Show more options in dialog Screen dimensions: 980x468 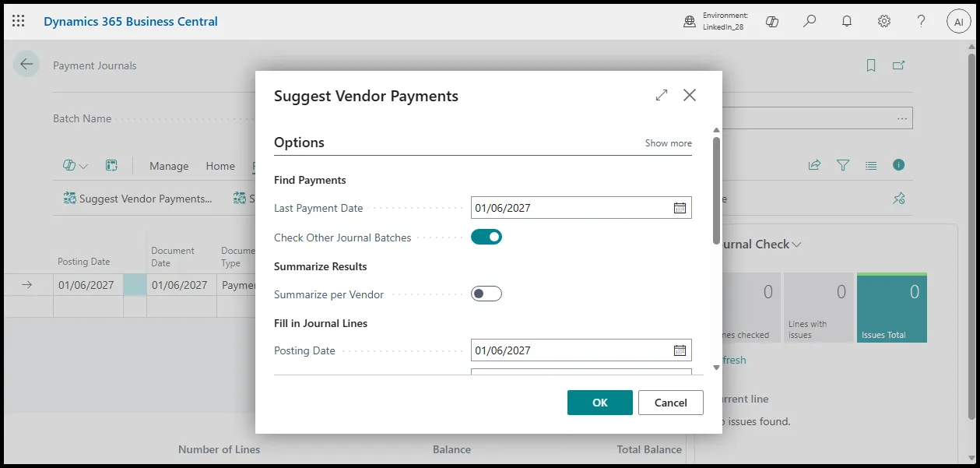(669, 143)
